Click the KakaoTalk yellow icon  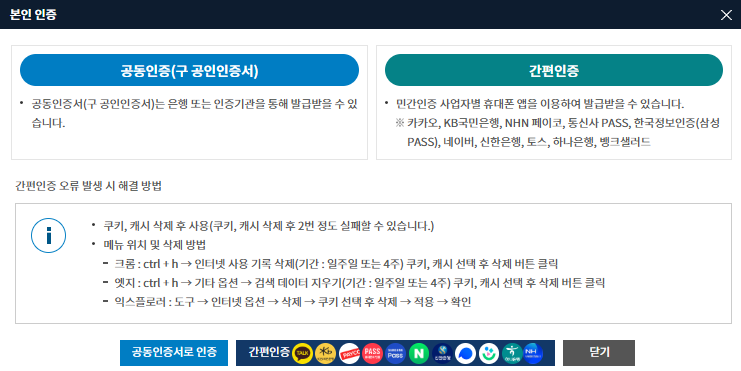[x=302, y=353]
